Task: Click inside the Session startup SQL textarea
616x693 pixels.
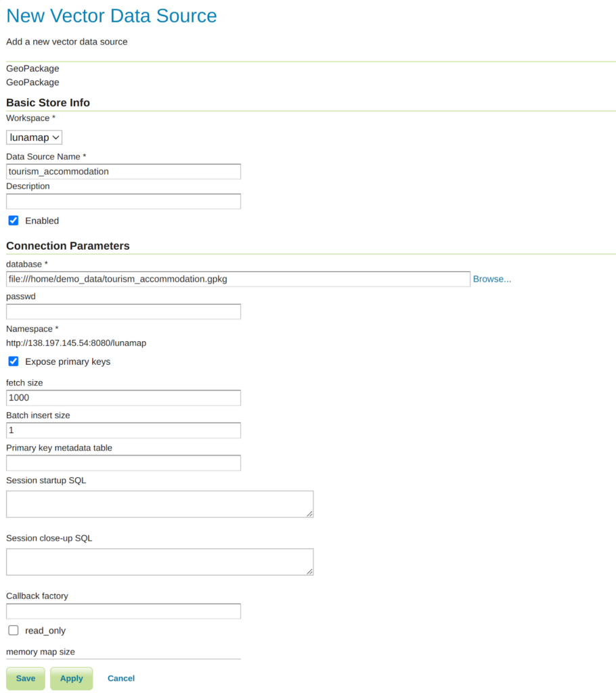Action: click(x=159, y=504)
